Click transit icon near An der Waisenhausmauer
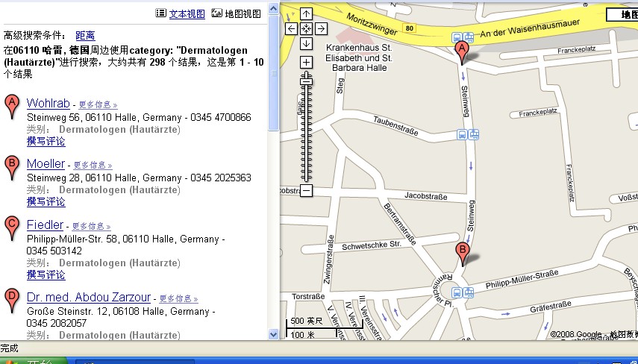The image size is (638, 364). (x=463, y=38)
